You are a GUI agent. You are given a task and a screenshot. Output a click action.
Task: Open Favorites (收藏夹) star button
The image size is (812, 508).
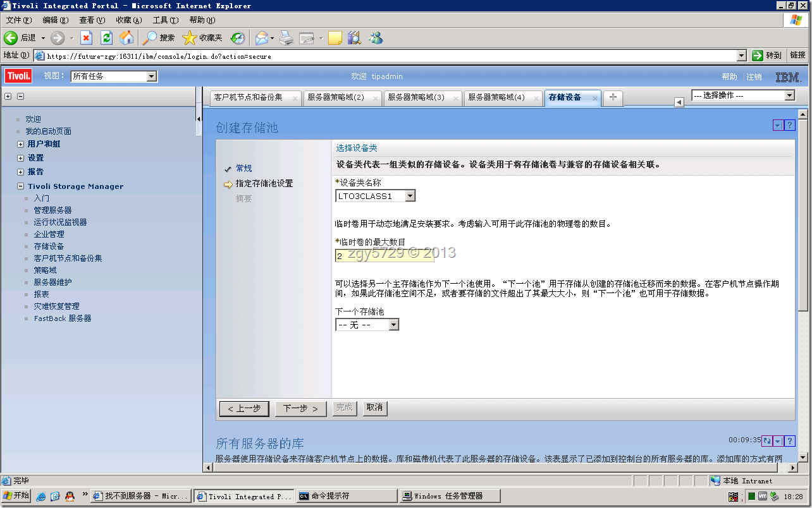202,38
